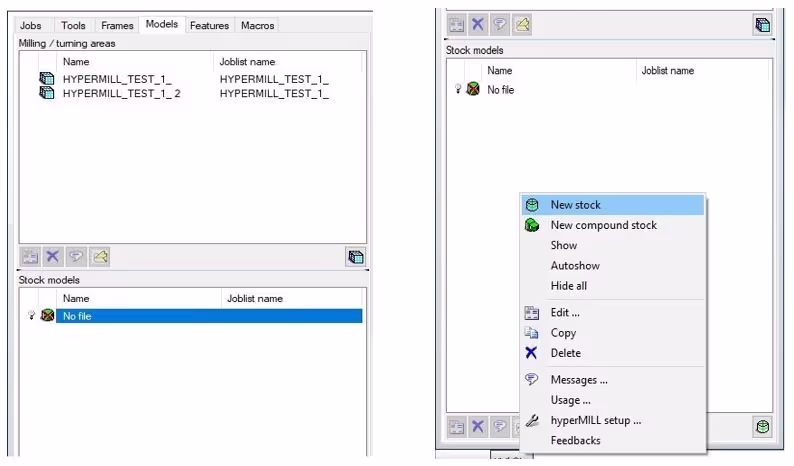Screen dimensions: 794x466
Task: Choose Copy in context menu
Action: coord(613,333)
